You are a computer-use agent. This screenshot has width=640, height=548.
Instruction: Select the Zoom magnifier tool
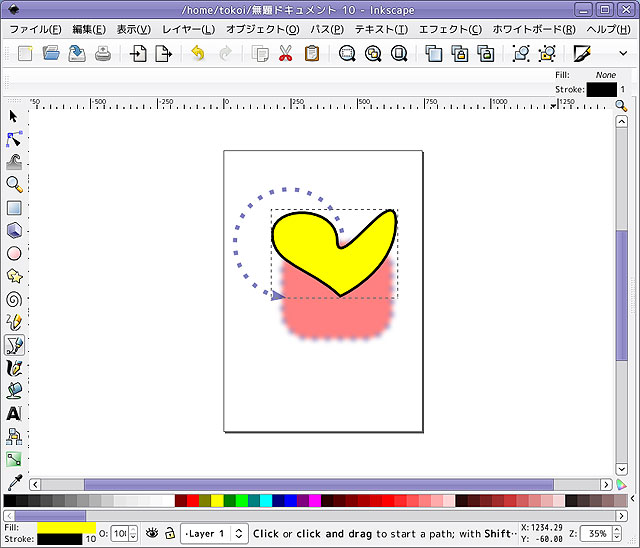(x=14, y=184)
